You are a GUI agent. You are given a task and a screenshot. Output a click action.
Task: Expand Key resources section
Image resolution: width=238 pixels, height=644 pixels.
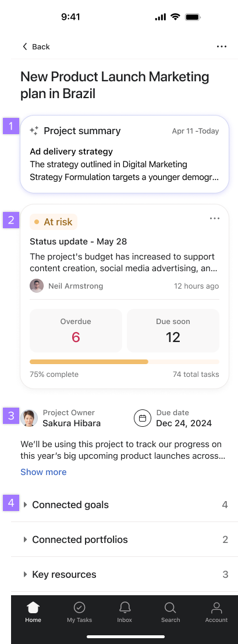(119, 574)
